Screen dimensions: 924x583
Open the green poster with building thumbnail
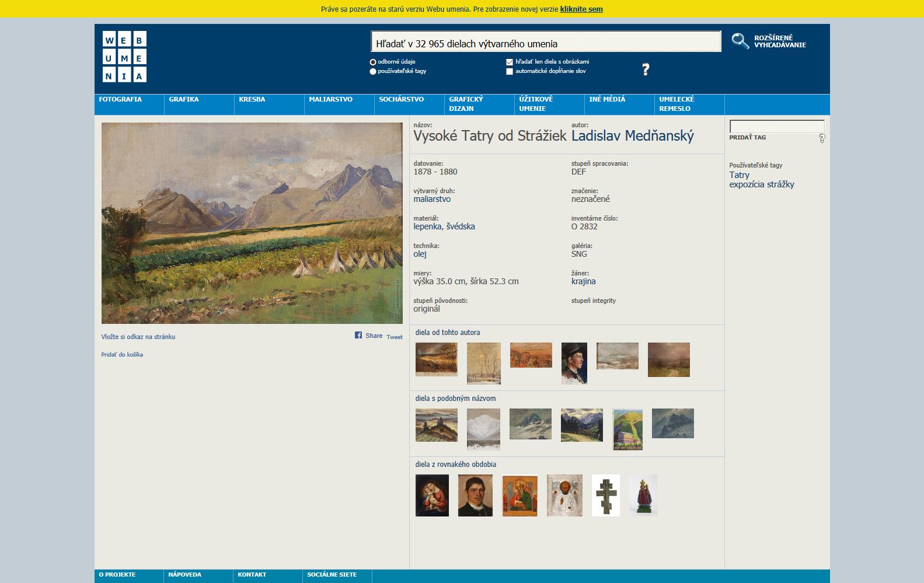pyautogui.click(x=627, y=429)
